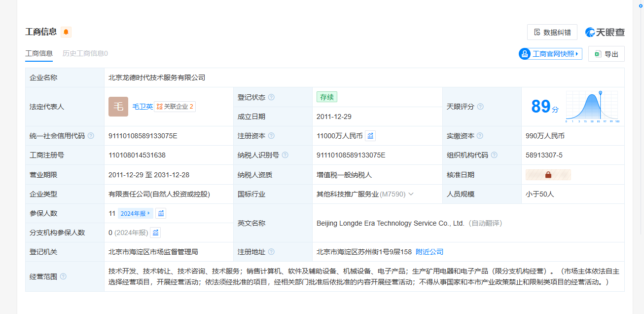Screen dimensions: 644x314
Task: Click the 天眼评分 score distribution chart
Action: pos(592,107)
